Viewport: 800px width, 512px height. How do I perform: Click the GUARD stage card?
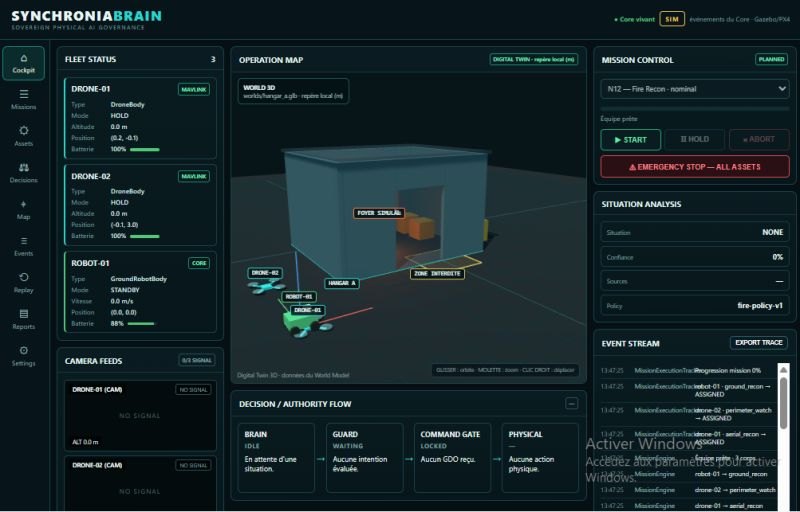[364, 457]
